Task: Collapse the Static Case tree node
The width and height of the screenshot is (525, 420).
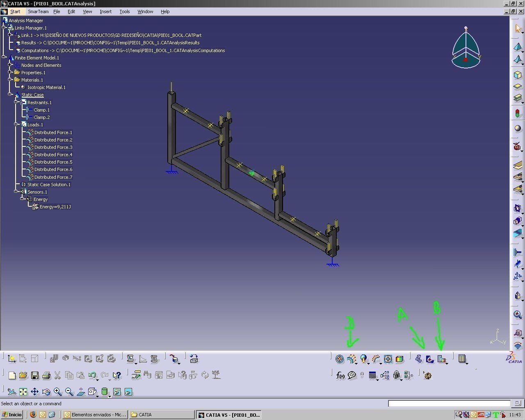Action: pyautogui.click(x=10, y=95)
